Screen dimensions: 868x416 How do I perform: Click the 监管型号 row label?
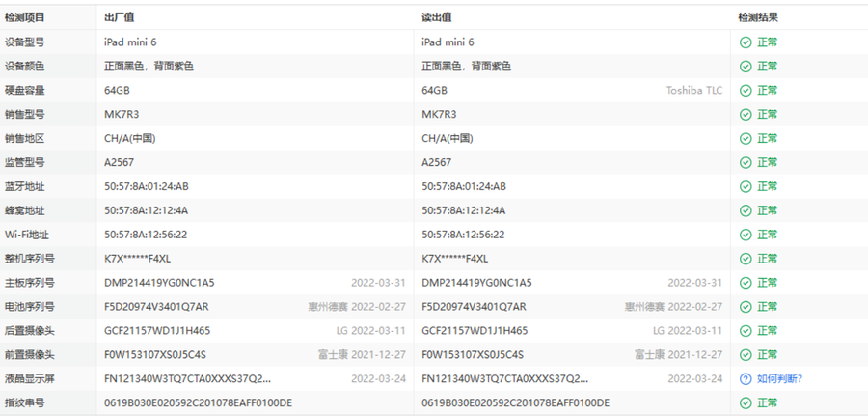pos(25,162)
